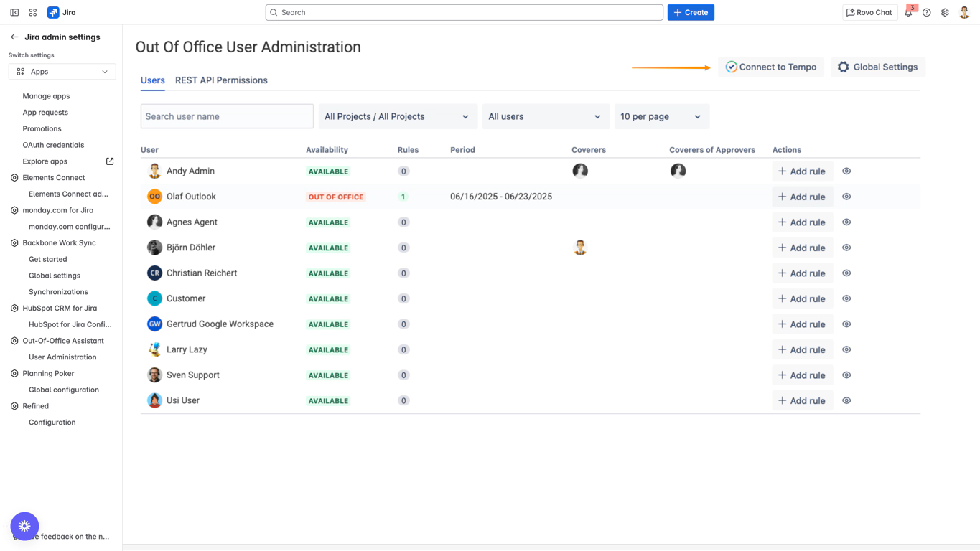Add rule for Sven Support
The width and height of the screenshot is (980, 551).
(x=802, y=375)
